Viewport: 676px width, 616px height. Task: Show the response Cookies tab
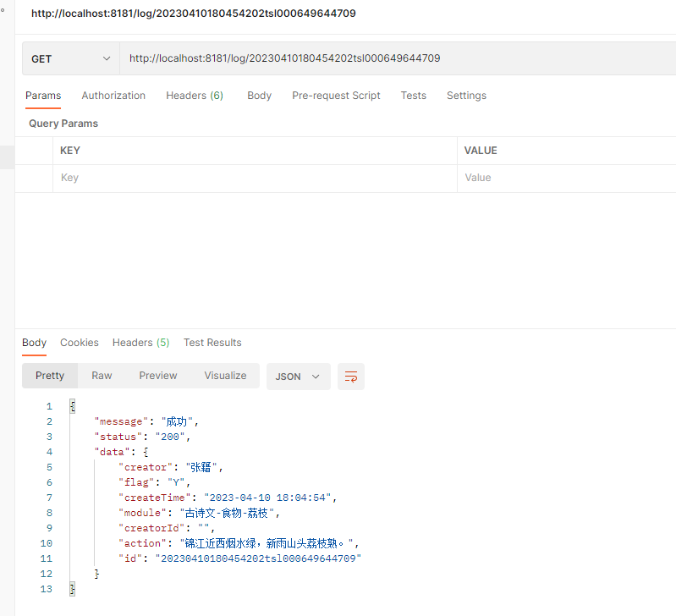(80, 343)
